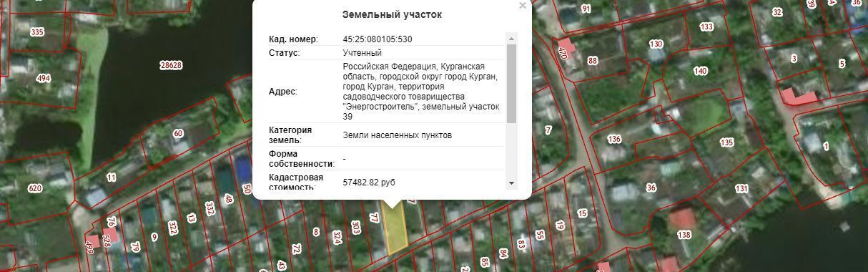Select parcel 335 on the map
The image size is (868, 272).
pos(37,32)
